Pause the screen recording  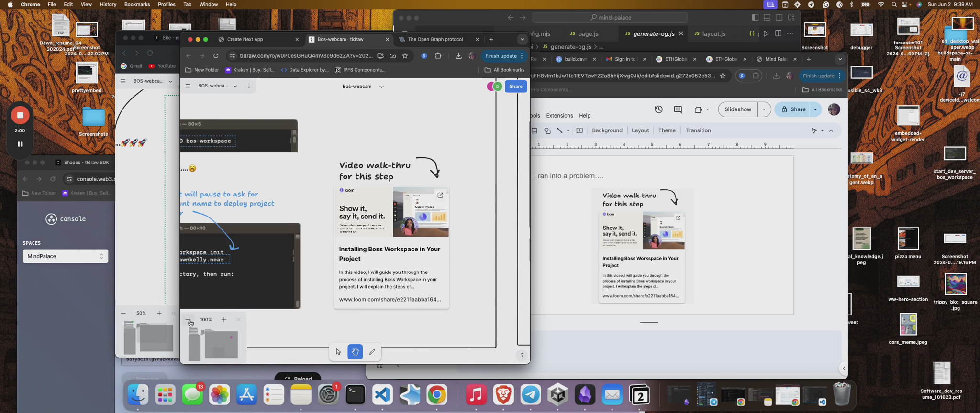coord(20,144)
